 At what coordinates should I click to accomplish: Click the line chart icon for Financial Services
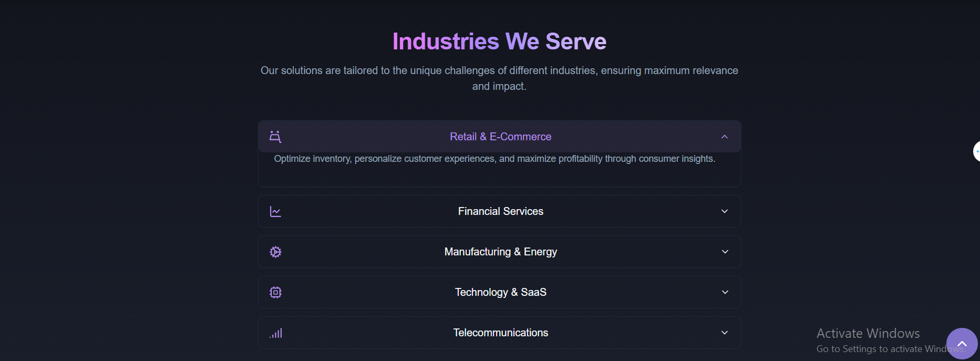pyautogui.click(x=275, y=211)
